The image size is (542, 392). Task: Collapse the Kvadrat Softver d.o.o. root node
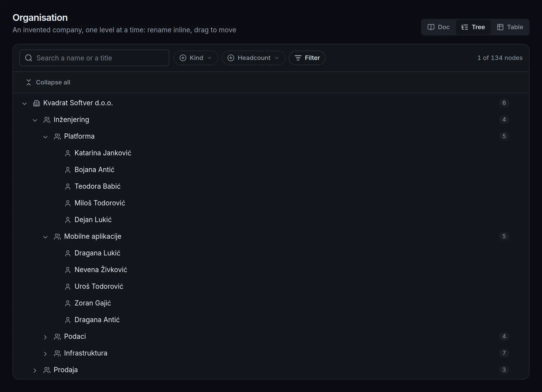click(x=24, y=103)
